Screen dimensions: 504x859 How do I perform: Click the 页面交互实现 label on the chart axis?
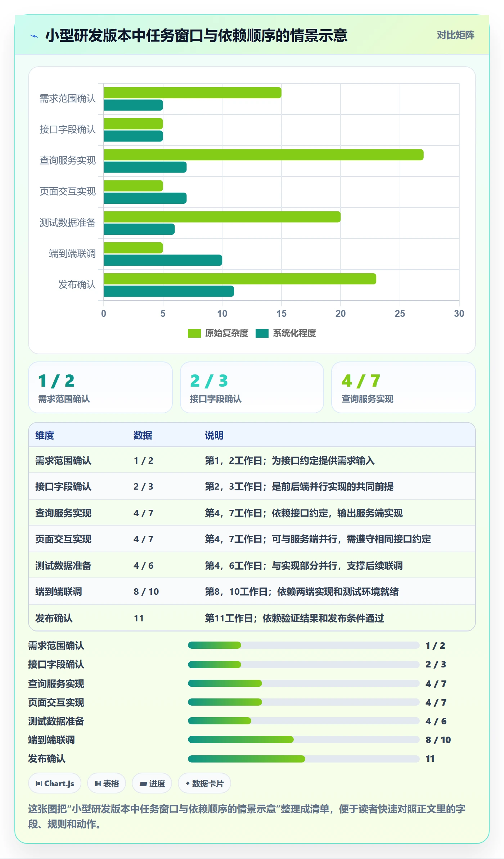[68, 192]
